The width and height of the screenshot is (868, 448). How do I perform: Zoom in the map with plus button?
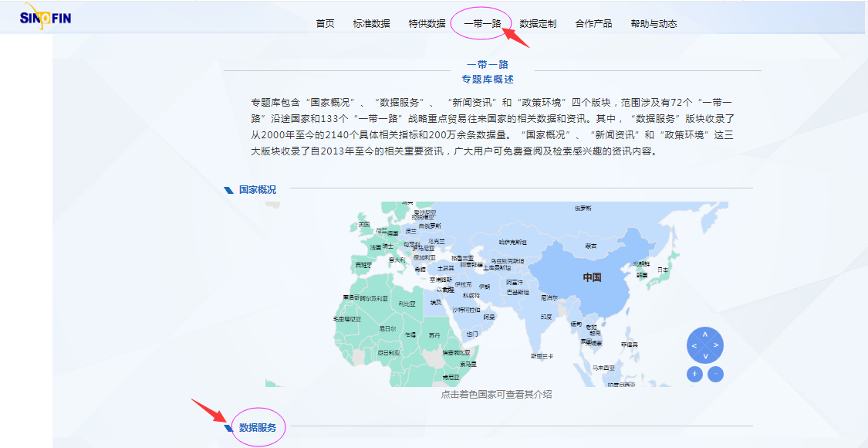tap(694, 374)
